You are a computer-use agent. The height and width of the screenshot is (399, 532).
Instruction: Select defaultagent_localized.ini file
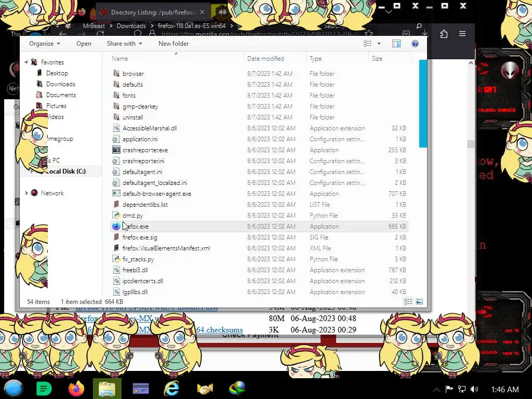click(x=155, y=182)
